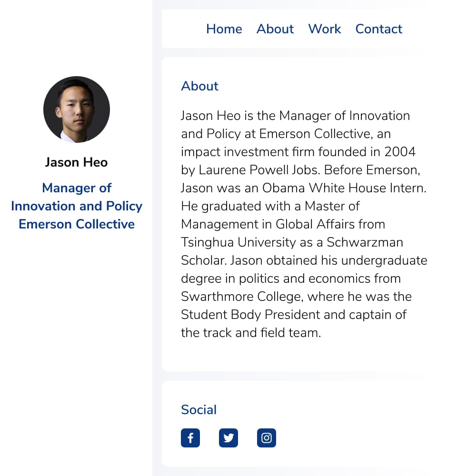Open the Instagram social profile icon

click(x=267, y=438)
